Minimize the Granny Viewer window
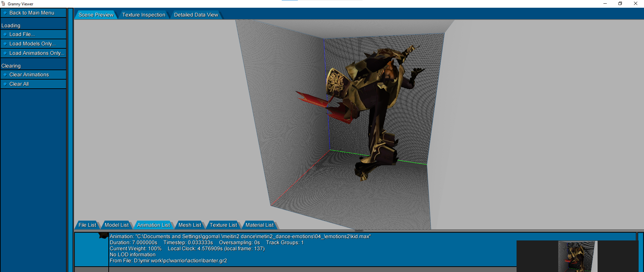Viewport: 644px width, 272px height. [x=605, y=4]
